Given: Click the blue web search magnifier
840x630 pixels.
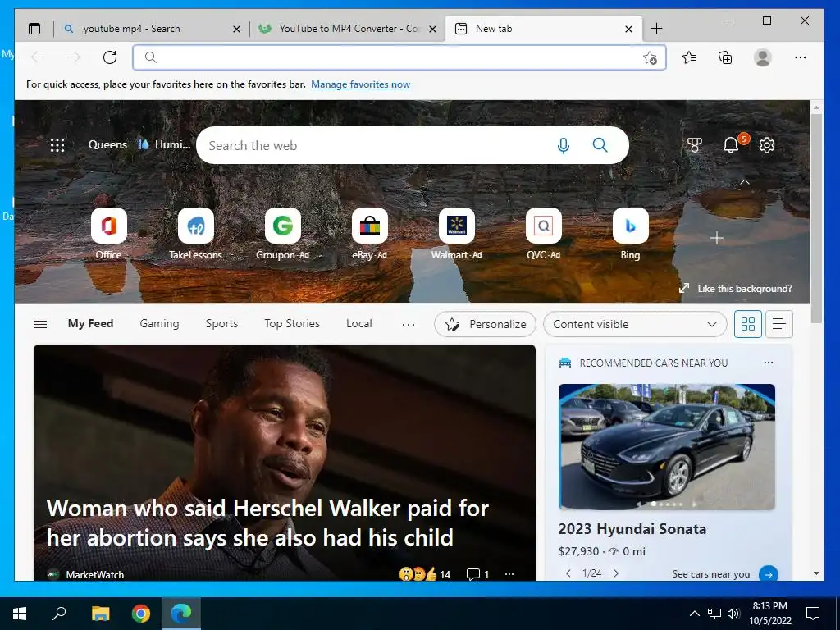Looking at the screenshot, I should pos(600,145).
